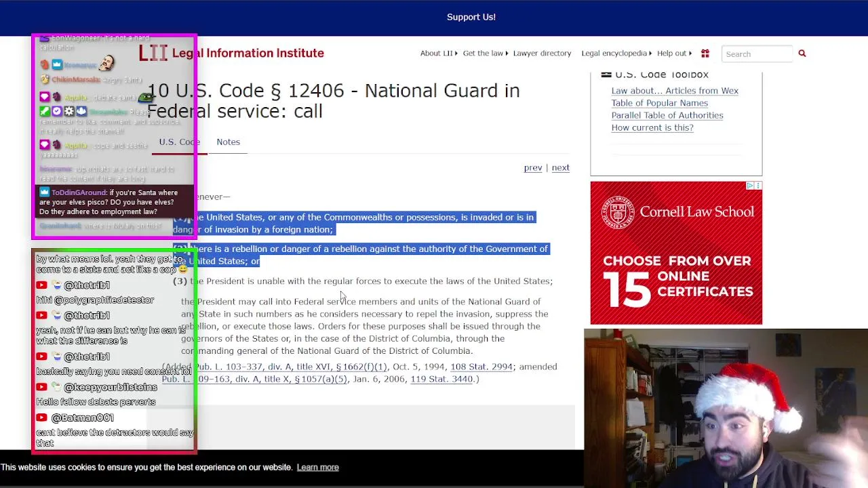Click the U.S. Code Toolbox menu icon
This screenshot has width=868, height=488.
tap(606, 75)
